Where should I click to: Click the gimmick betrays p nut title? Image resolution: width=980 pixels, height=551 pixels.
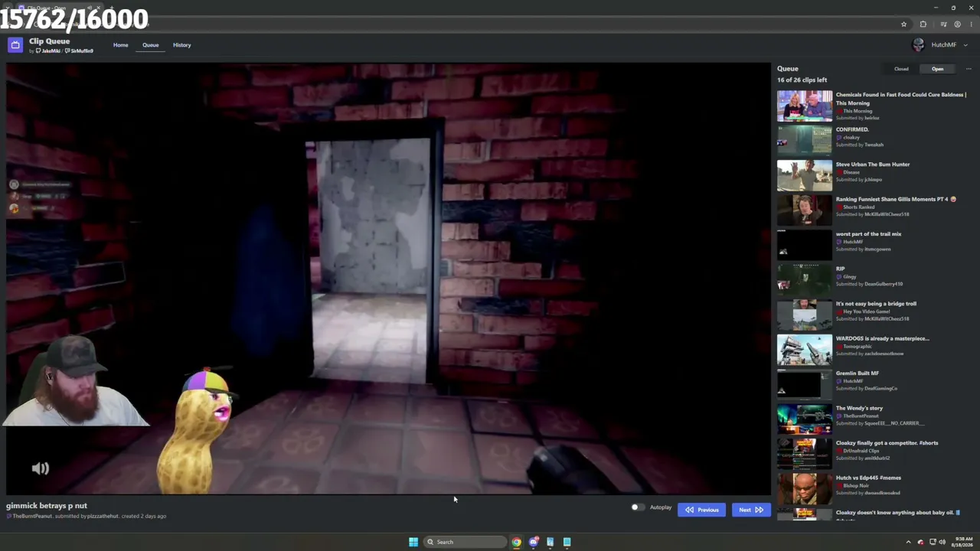tap(47, 506)
